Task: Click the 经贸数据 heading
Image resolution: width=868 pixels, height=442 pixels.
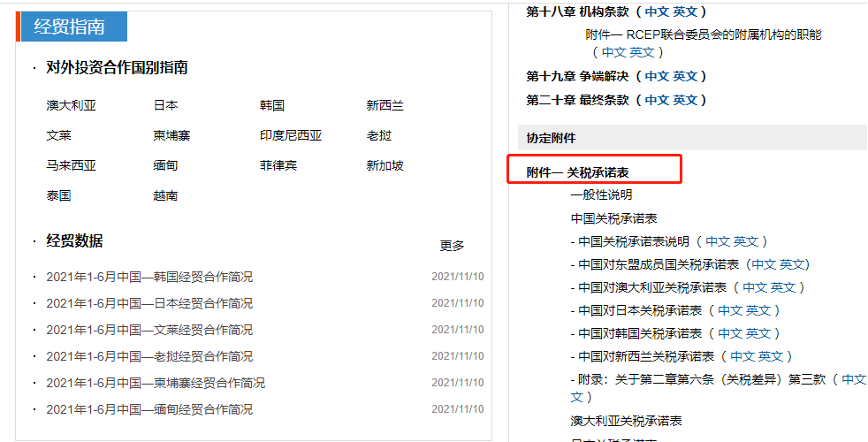Action: coord(74,241)
